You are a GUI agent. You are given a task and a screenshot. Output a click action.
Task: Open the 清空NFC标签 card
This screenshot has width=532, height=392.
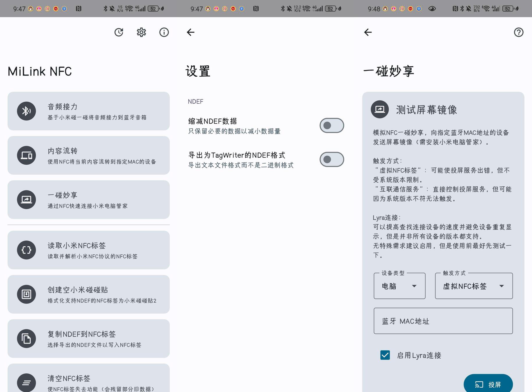[89, 378]
